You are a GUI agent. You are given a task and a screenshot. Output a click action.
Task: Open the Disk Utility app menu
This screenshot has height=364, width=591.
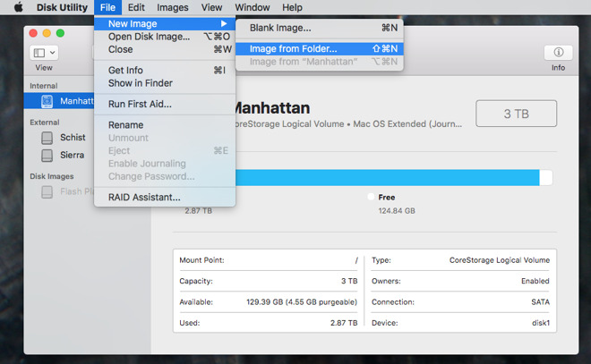pyautogui.click(x=62, y=7)
